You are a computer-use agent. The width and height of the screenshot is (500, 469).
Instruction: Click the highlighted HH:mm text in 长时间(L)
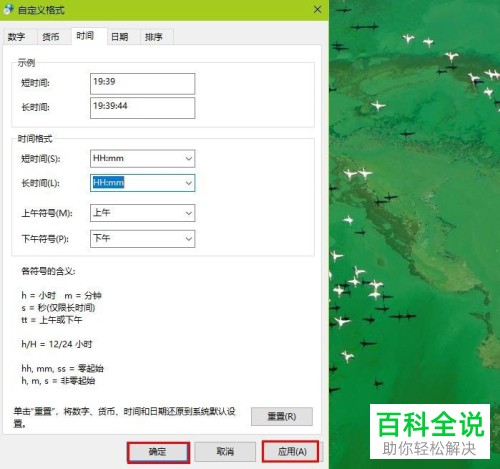(108, 182)
